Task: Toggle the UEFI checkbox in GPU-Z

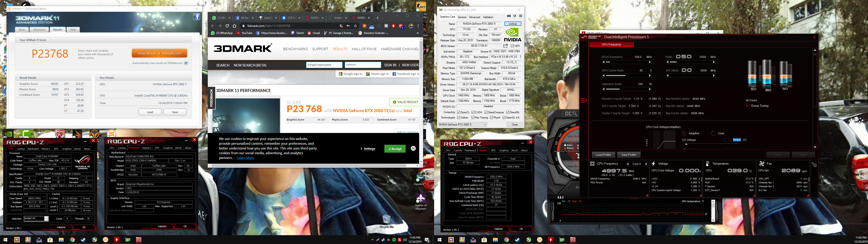Action: [x=512, y=46]
